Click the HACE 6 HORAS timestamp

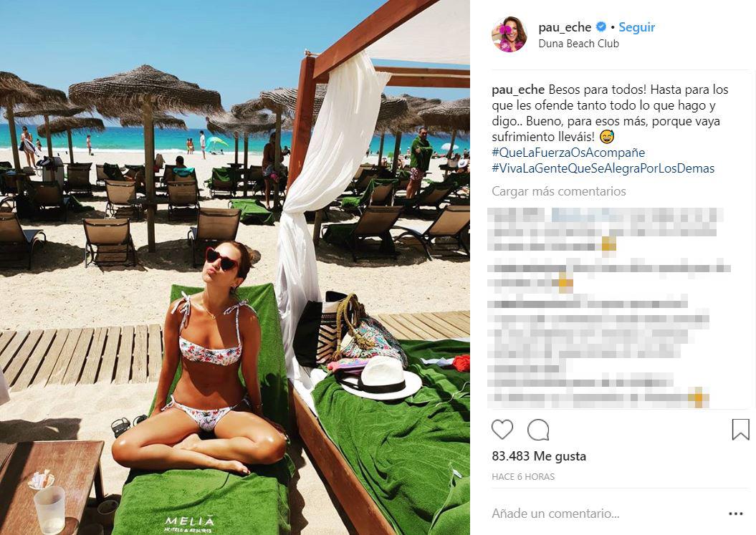point(523,477)
